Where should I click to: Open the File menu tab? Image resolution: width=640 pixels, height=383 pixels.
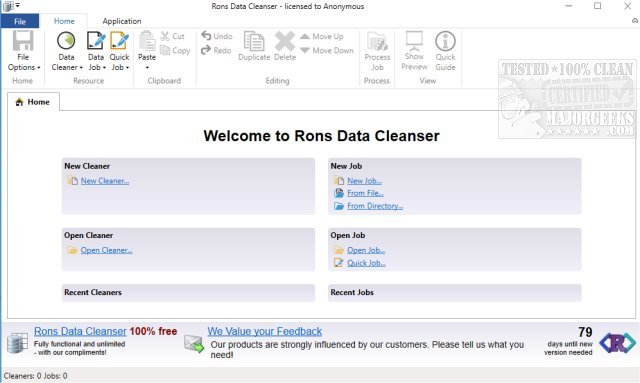pyautogui.click(x=20, y=21)
